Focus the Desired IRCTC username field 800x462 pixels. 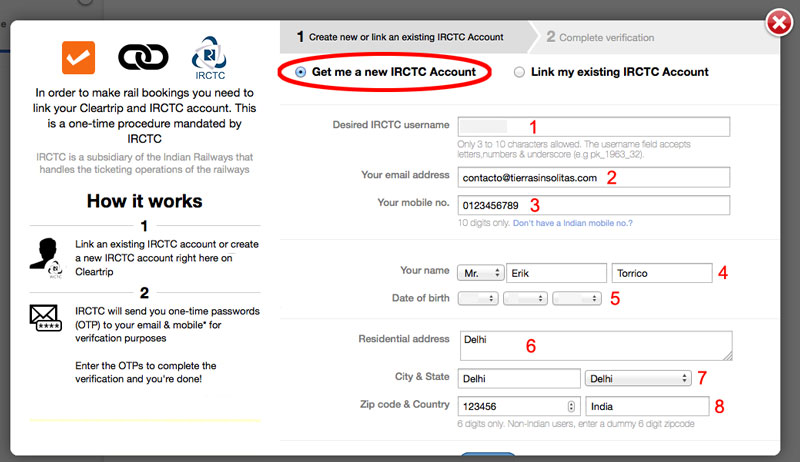(594, 126)
